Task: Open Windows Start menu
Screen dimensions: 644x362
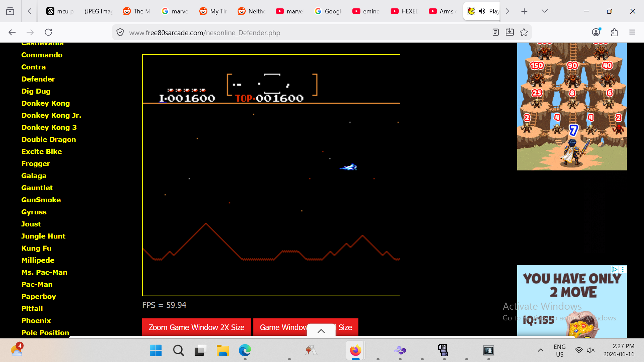Action: [156, 350]
